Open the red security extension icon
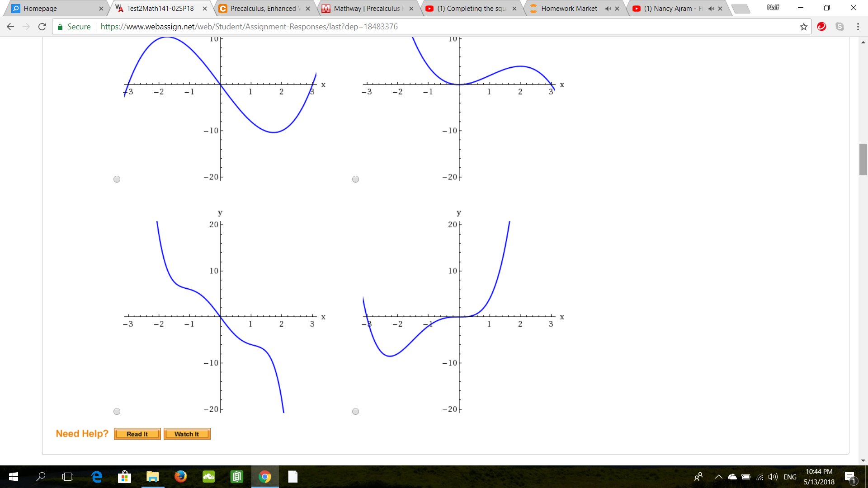 [x=822, y=27]
